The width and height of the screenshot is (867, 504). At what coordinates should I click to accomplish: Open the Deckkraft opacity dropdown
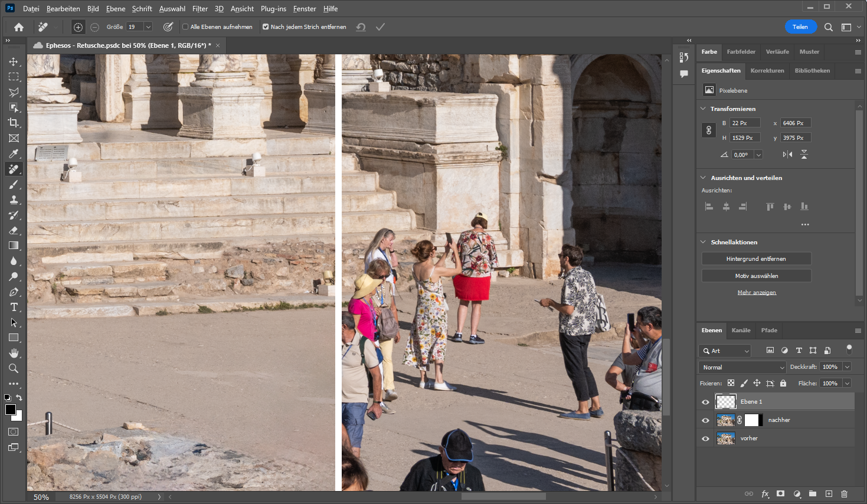pos(847,367)
